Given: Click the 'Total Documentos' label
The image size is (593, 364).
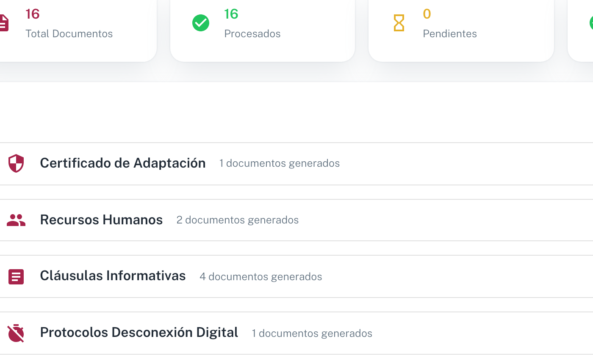Looking at the screenshot, I should pyautogui.click(x=69, y=34).
